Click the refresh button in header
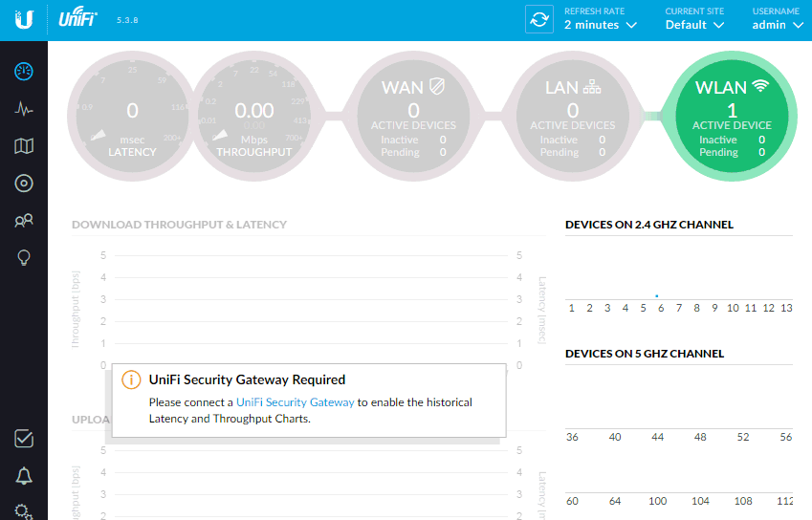Screen dimensions: 812x520 point(539,20)
